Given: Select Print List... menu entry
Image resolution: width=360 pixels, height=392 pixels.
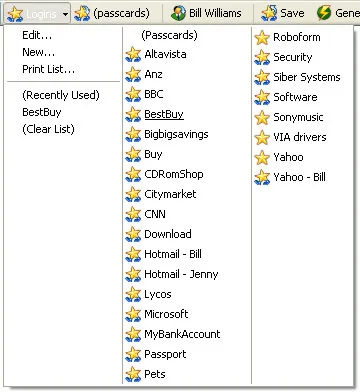Looking at the screenshot, I should click(48, 69).
